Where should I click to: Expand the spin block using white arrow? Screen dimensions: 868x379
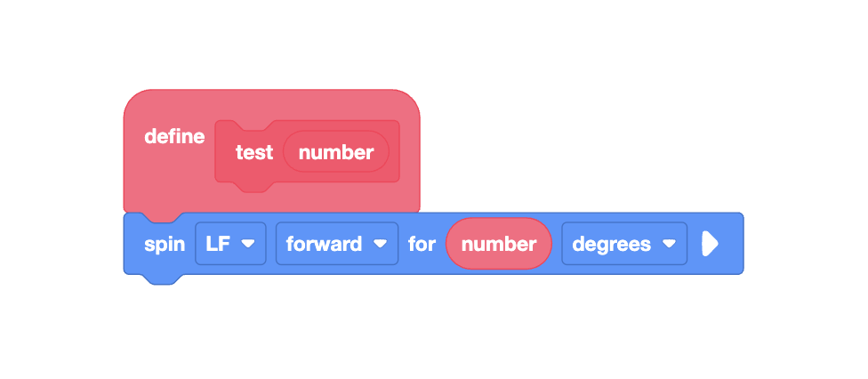coord(710,244)
